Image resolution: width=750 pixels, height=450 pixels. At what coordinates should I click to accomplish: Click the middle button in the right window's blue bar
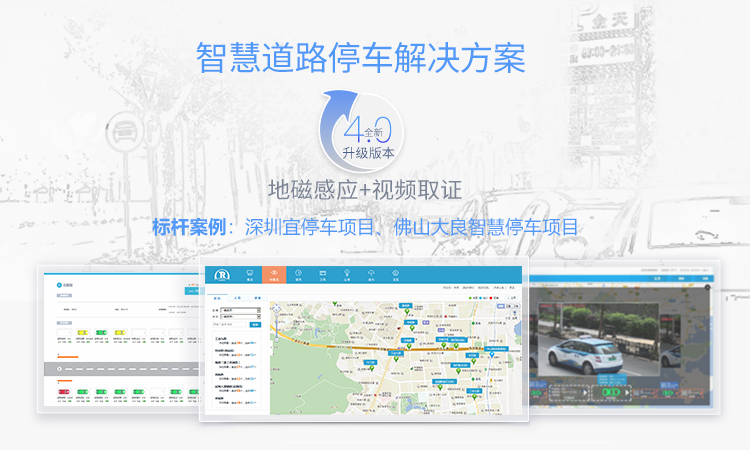681,278
